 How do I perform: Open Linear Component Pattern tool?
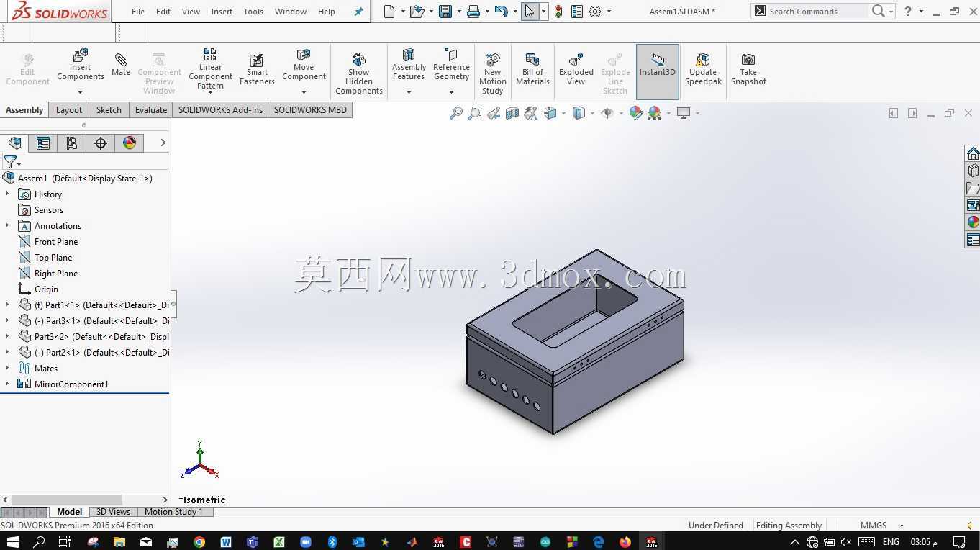[x=210, y=69]
